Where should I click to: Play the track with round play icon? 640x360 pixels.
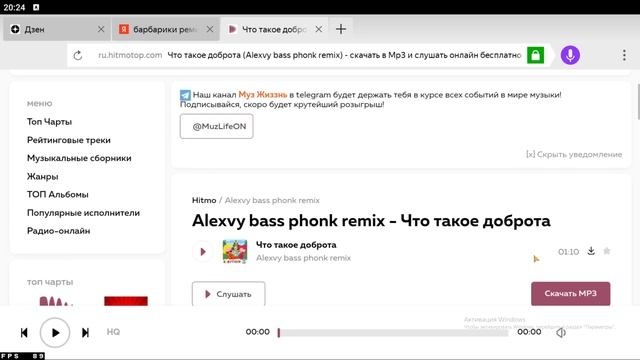pyautogui.click(x=203, y=251)
